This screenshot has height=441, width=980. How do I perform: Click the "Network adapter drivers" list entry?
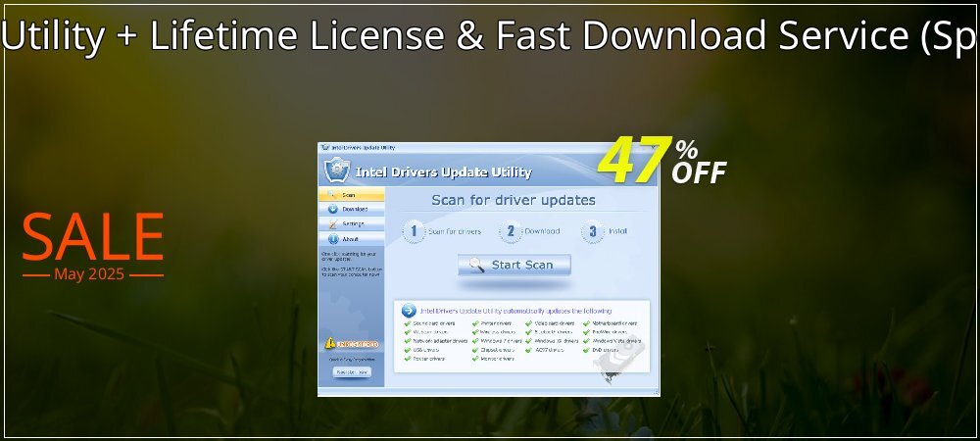440,341
